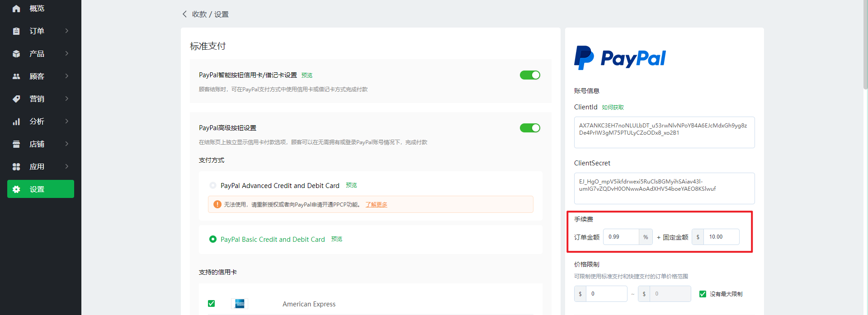Select PayPal Advanced Credit and Debit Card radio
This screenshot has width=868, height=315.
pyautogui.click(x=213, y=185)
